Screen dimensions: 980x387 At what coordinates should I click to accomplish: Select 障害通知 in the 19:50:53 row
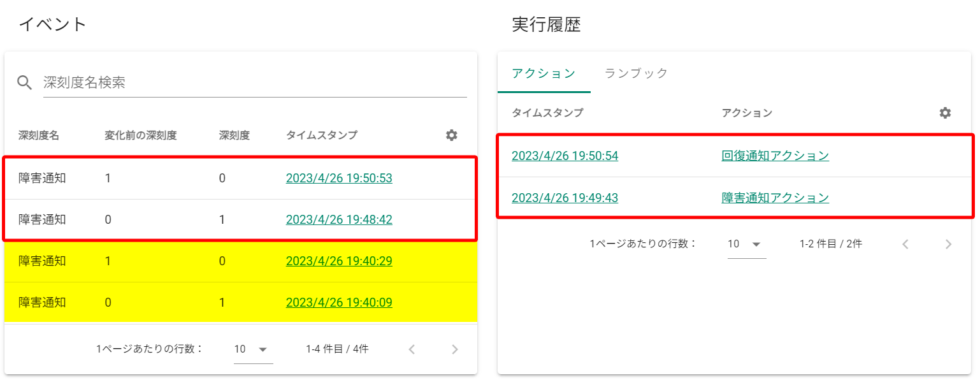[42, 179]
